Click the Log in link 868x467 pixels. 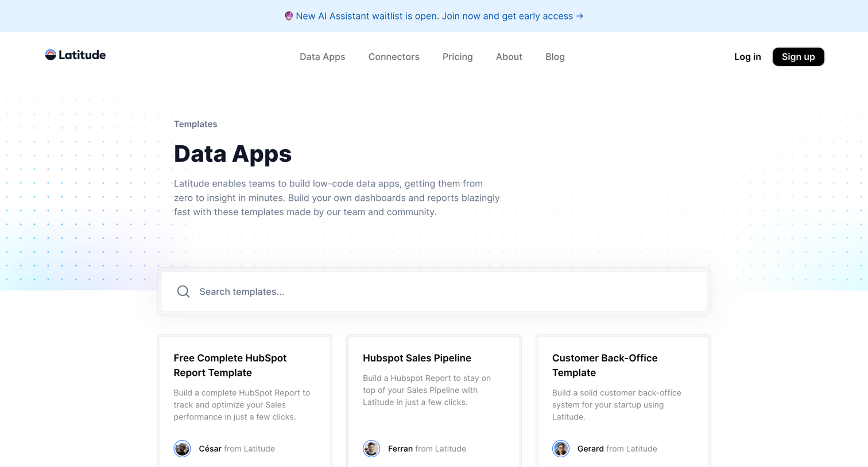point(747,57)
